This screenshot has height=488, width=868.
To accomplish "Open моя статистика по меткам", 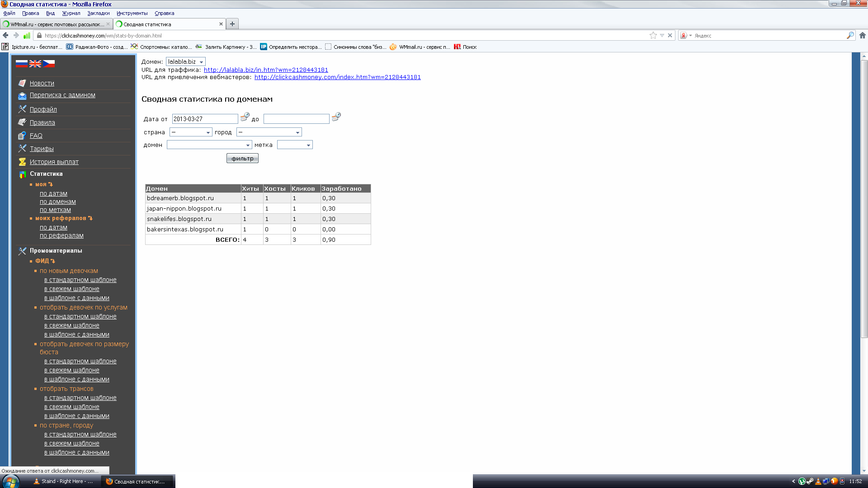I will pos(55,210).
